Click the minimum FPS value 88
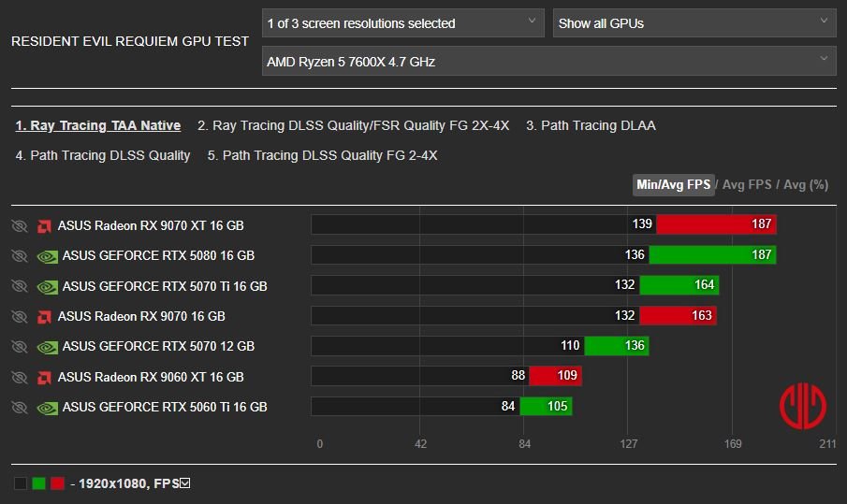847x504 pixels. click(518, 376)
